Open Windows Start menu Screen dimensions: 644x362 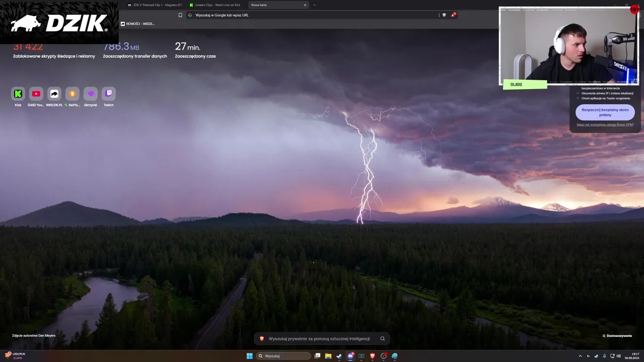(x=250, y=356)
